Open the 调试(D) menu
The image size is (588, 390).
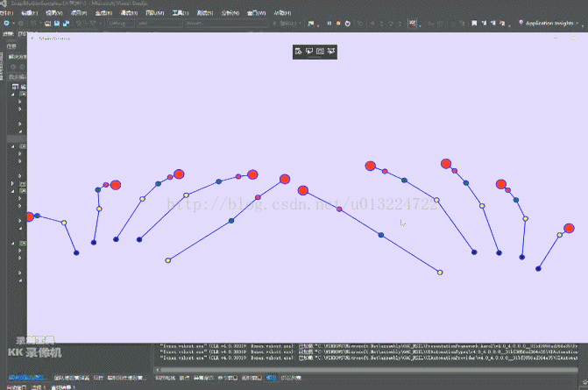pos(129,13)
